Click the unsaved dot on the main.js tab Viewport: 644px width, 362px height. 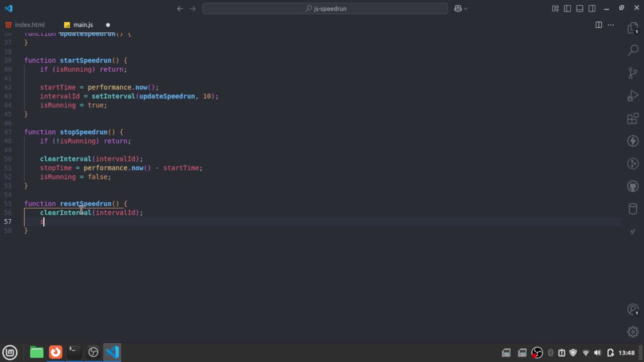[108, 25]
